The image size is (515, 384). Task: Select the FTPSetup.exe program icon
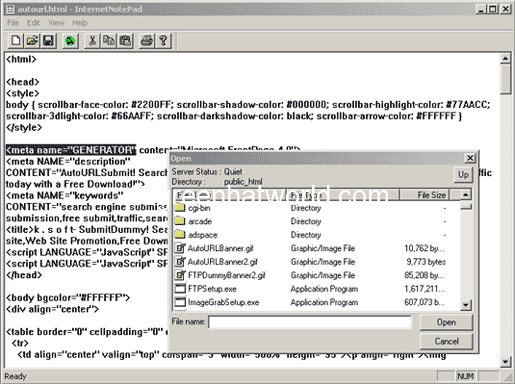coord(180,289)
